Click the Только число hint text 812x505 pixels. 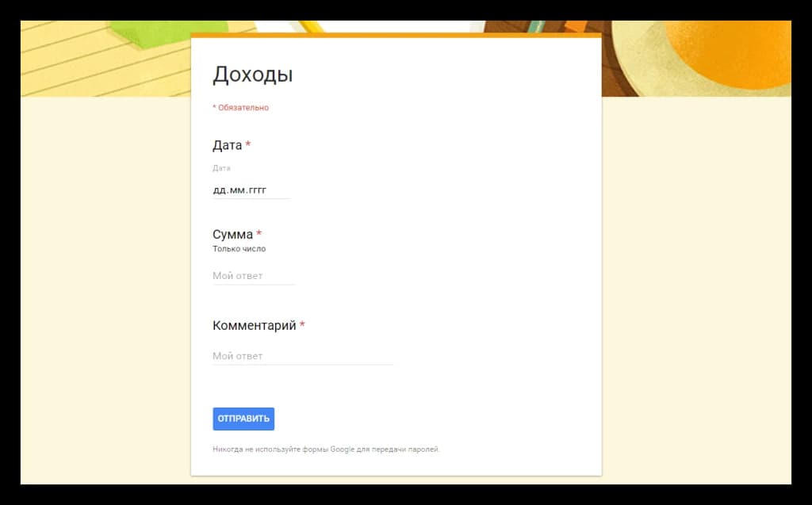pyautogui.click(x=239, y=249)
